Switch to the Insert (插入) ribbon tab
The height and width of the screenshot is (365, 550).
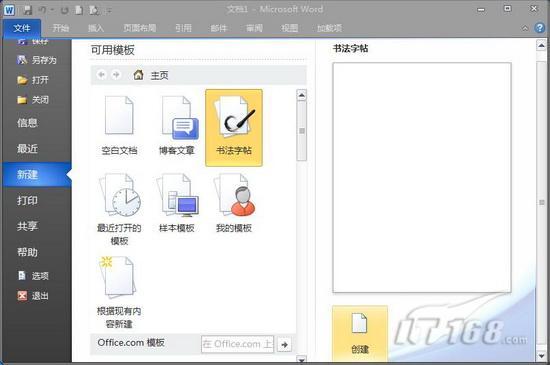96,28
